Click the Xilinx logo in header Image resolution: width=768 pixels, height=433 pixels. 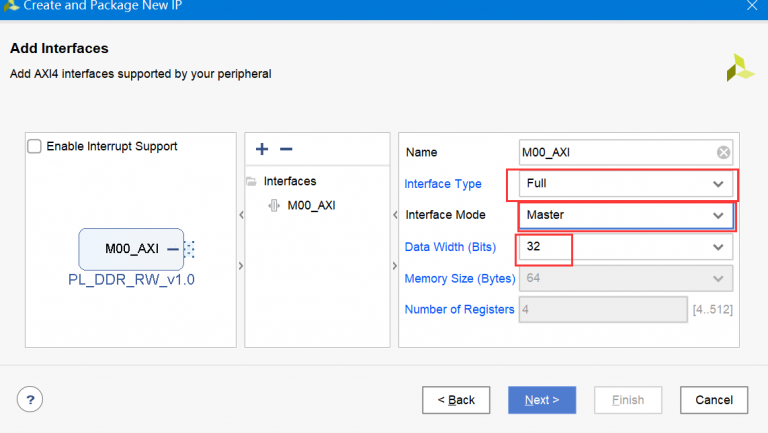[740, 67]
